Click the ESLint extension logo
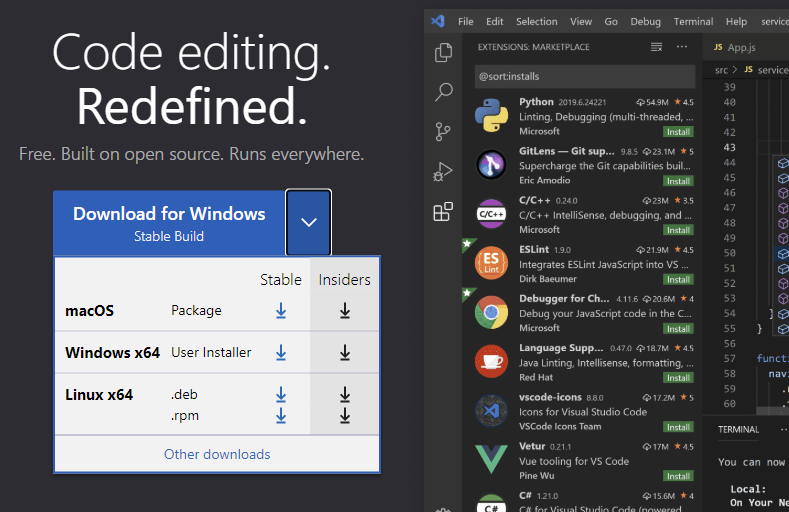Image resolution: width=789 pixels, height=512 pixels. click(491, 263)
